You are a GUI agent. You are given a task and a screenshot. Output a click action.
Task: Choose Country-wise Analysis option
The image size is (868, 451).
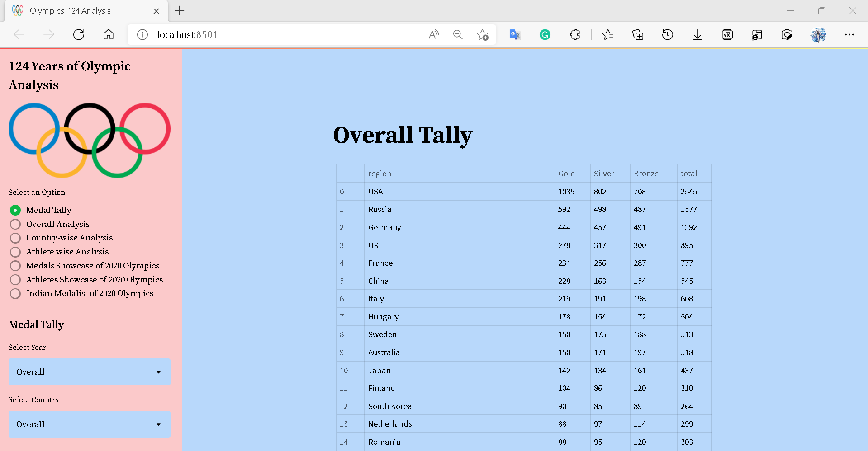coord(61,238)
